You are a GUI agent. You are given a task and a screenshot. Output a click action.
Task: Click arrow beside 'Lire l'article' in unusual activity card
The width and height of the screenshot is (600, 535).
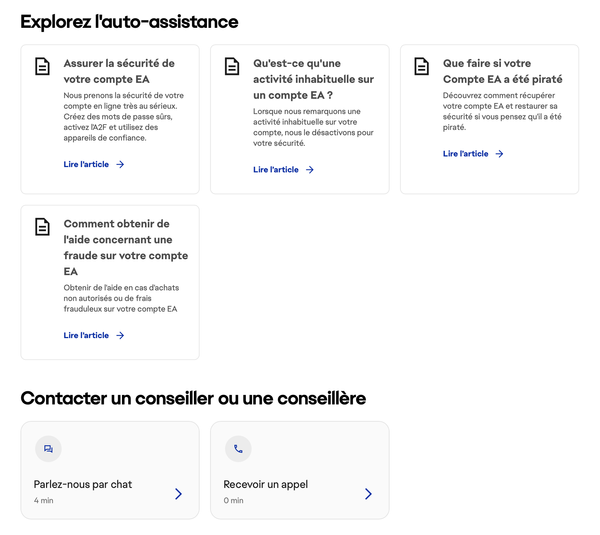tap(310, 170)
